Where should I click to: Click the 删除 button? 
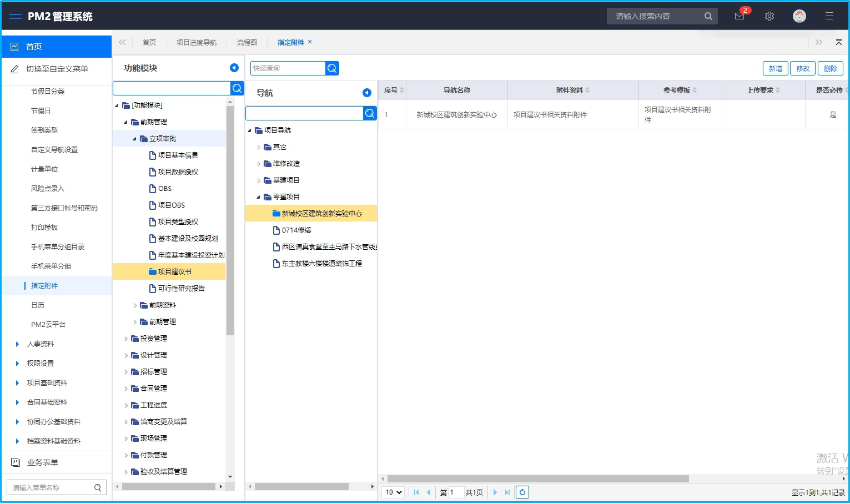click(830, 68)
